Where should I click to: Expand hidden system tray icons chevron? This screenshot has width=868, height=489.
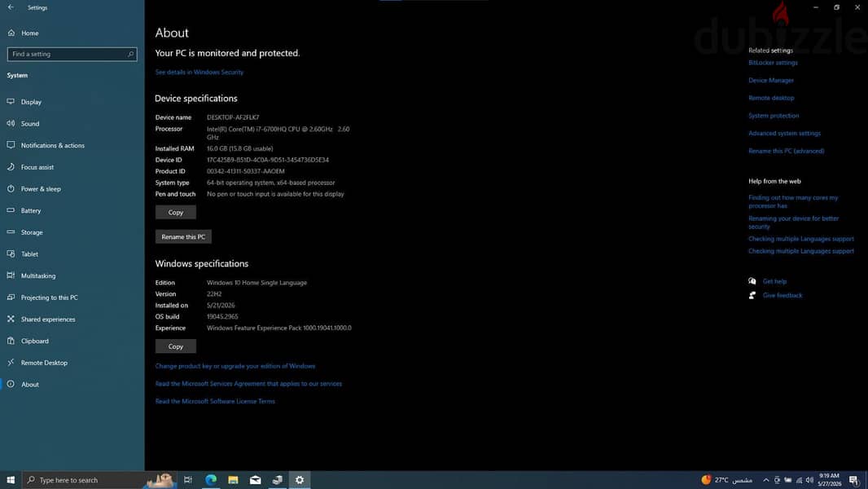765,480
